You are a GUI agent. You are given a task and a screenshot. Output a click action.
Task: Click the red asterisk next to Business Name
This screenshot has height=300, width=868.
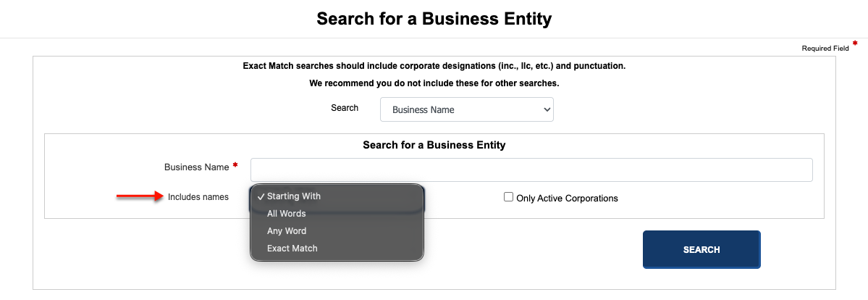point(235,165)
